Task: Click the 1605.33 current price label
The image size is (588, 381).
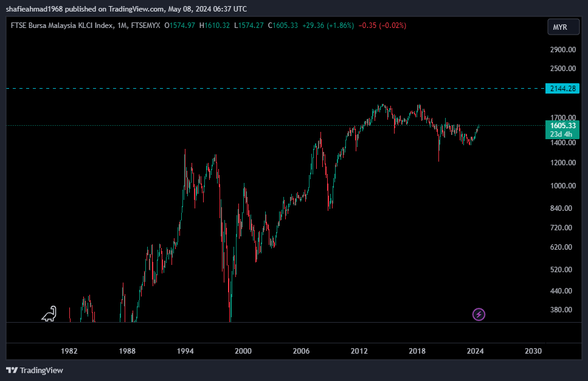Action: 562,126
